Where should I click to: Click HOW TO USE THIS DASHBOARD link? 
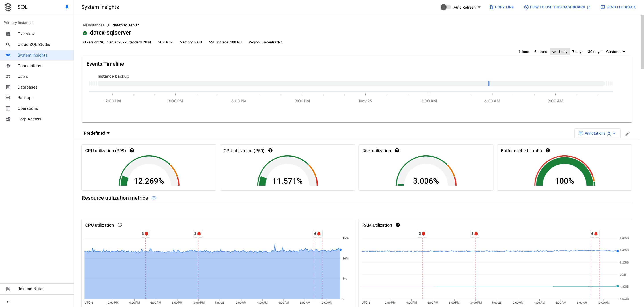557,7
